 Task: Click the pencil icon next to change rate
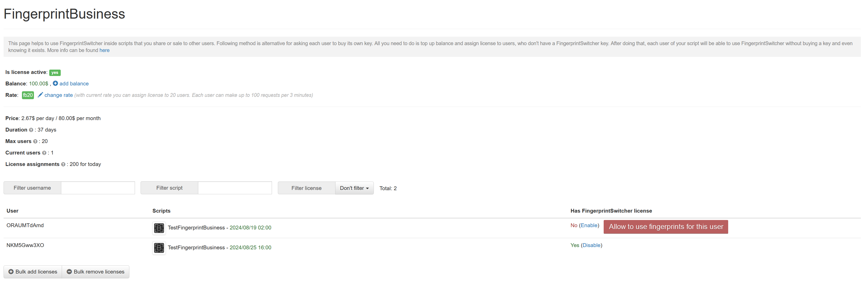(x=40, y=95)
